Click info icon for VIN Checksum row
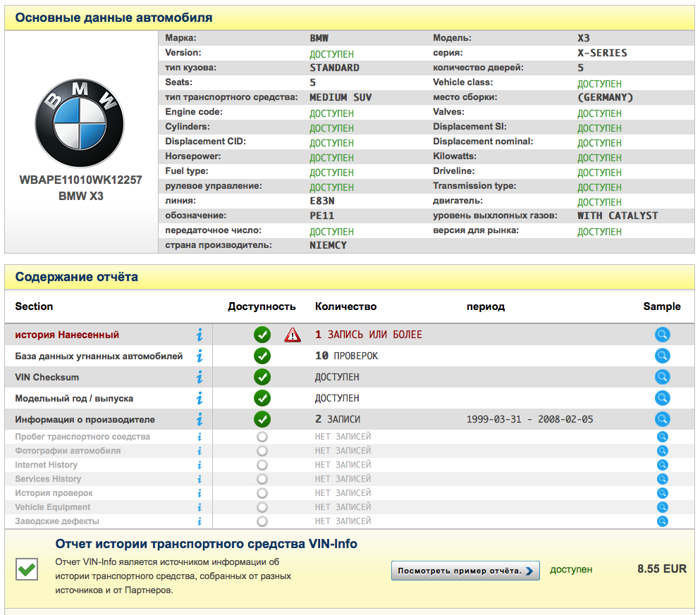700x615 pixels. click(x=199, y=377)
